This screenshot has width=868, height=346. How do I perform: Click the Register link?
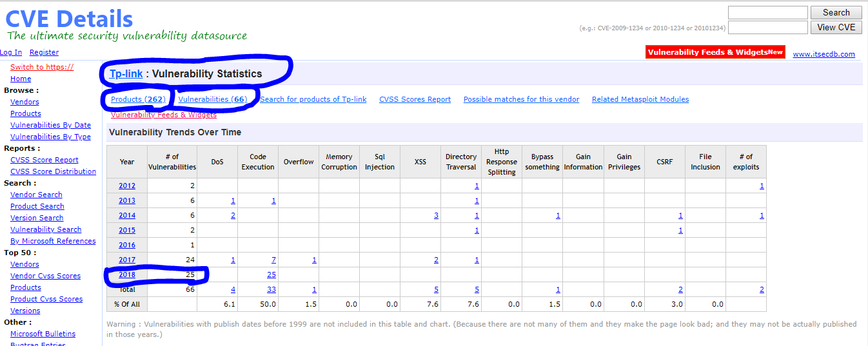44,52
